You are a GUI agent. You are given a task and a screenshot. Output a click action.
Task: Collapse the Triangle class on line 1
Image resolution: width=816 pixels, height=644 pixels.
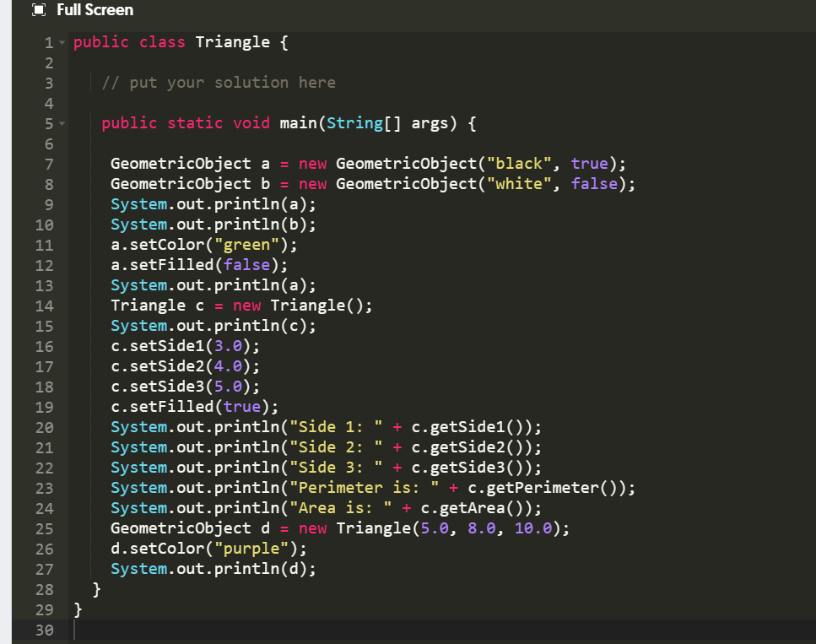click(x=60, y=41)
